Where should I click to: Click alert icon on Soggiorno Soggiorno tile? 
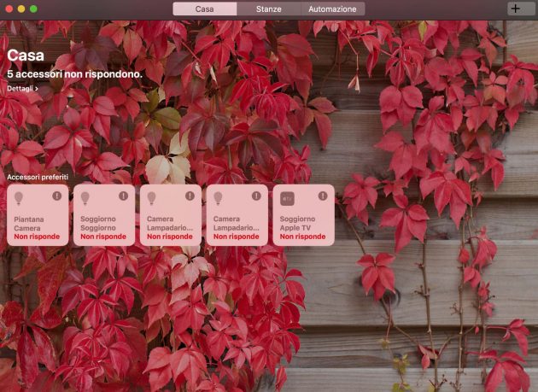point(124,196)
